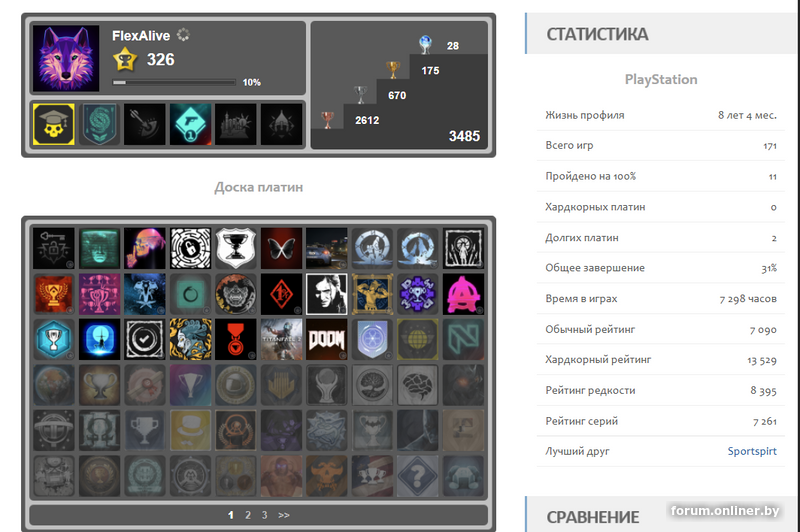Click the yellow level star icon
800x532 pixels.
tap(125, 59)
